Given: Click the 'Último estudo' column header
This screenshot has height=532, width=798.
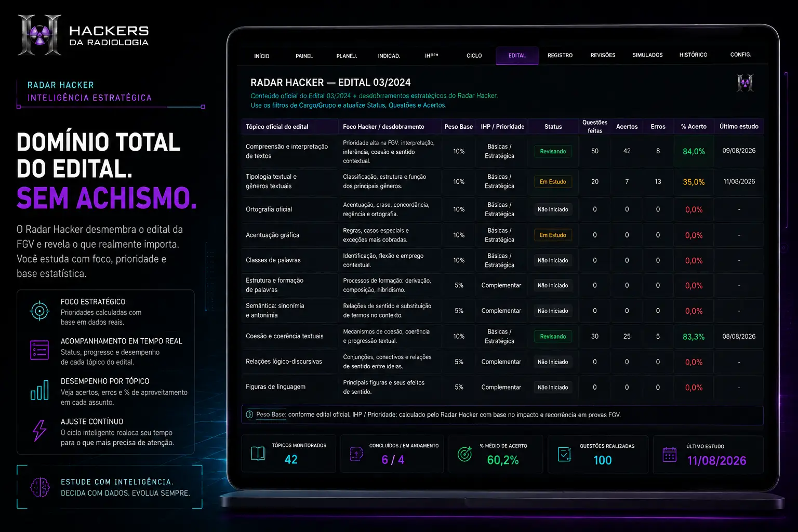Looking at the screenshot, I should [739, 127].
